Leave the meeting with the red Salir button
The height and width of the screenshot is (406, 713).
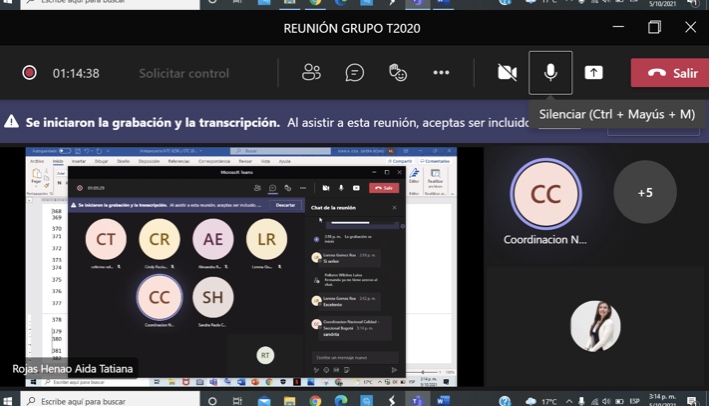tap(669, 73)
